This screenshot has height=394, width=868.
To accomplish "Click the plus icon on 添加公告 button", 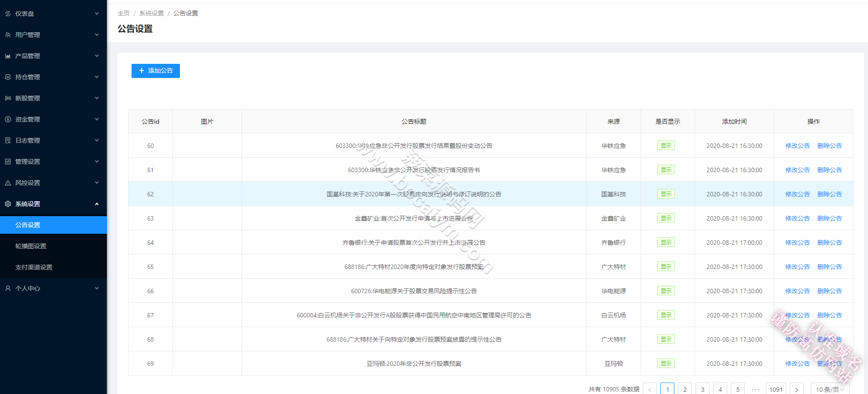I will click(142, 70).
